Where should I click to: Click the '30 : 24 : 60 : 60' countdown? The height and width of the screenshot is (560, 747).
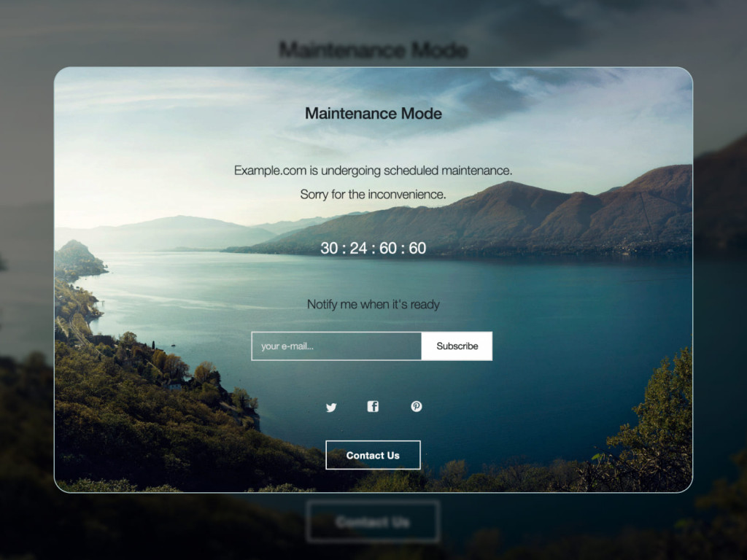[373, 248]
